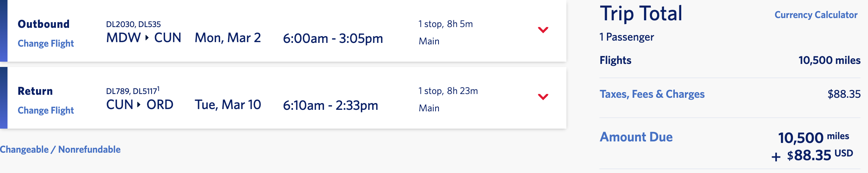868x173 pixels.
Task: Click the Tue, Mar 10 return date
Action: click(x=228, y=105)
